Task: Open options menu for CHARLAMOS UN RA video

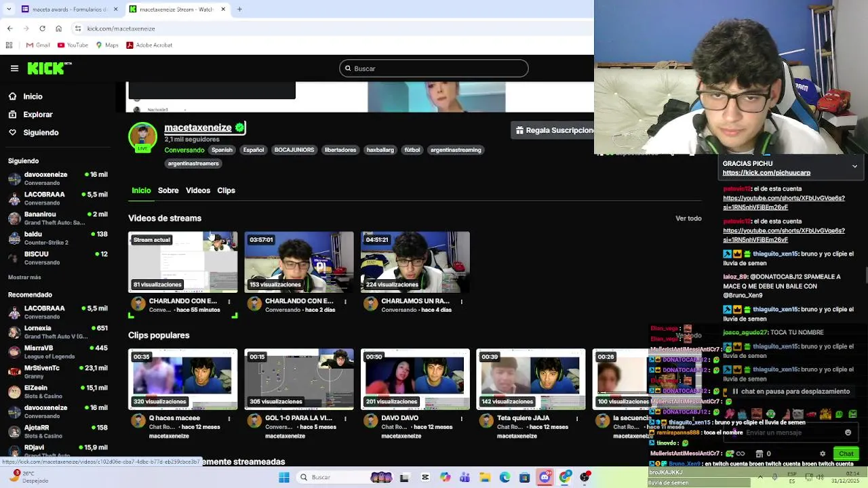Action: pos(461,302)
